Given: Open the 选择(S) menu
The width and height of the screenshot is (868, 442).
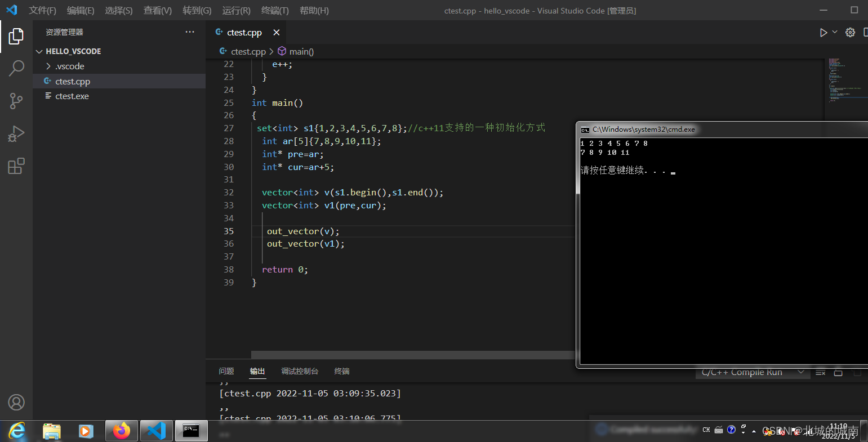Looking at the screenshot, I should (119, 11).
